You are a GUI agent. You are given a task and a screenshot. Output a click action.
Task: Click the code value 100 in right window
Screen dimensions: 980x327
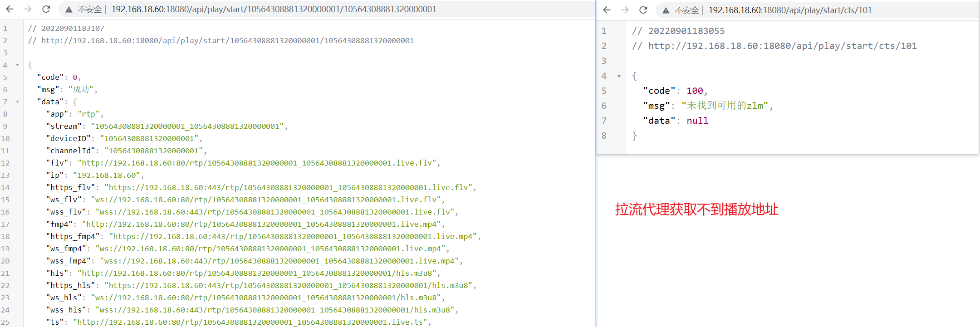[695, 91]
